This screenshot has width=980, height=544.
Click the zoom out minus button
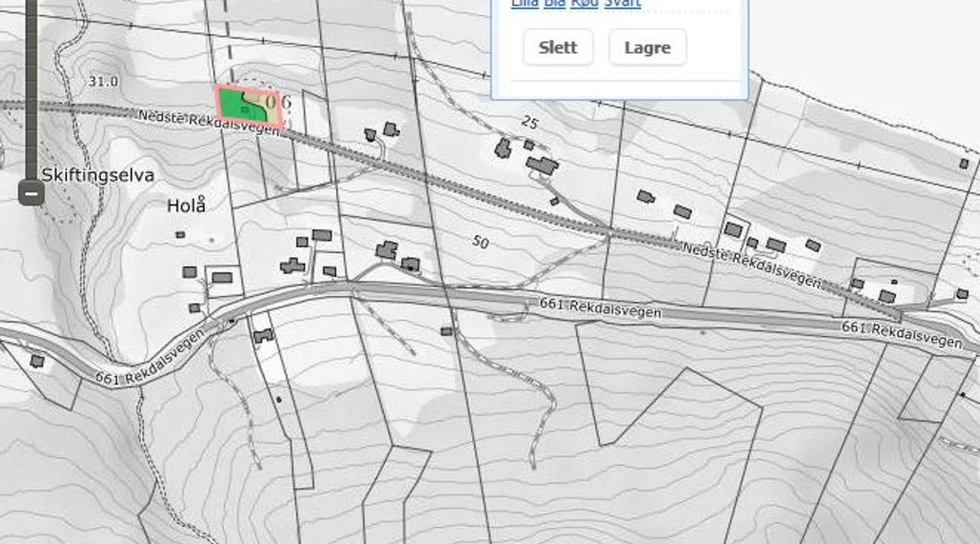click(31, 193)
